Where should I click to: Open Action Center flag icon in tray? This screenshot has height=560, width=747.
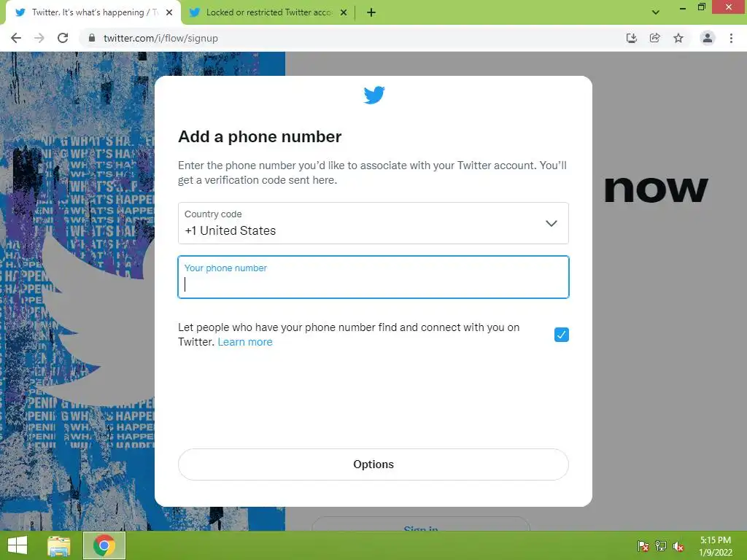643,546
